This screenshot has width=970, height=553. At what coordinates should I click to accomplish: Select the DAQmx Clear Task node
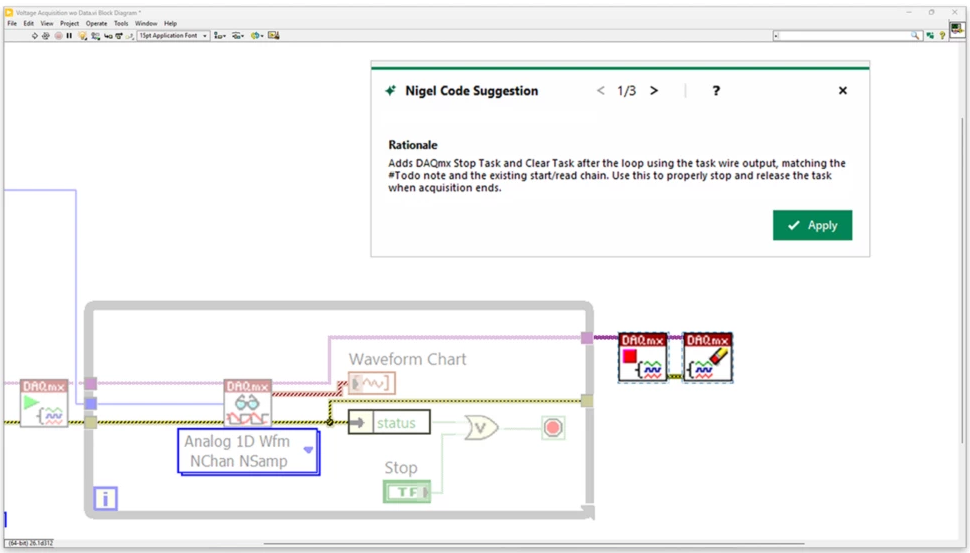708,357
